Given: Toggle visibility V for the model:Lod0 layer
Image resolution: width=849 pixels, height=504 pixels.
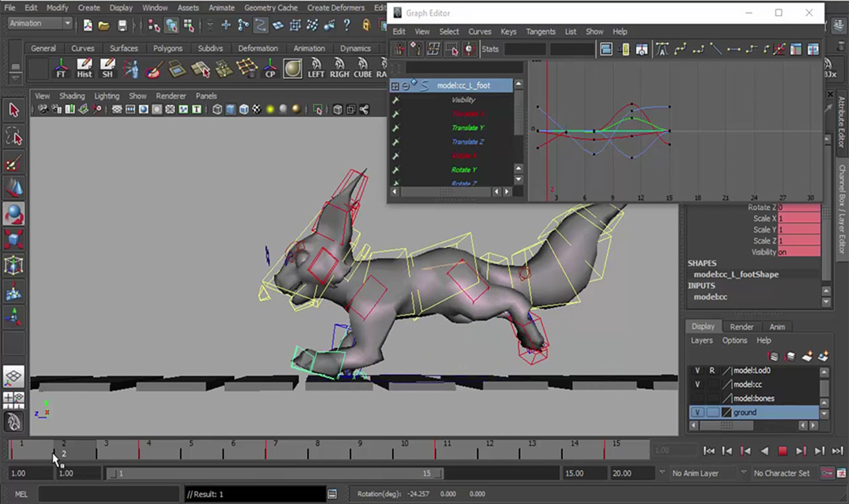Looking at the screenshot, I should (697, 371).
